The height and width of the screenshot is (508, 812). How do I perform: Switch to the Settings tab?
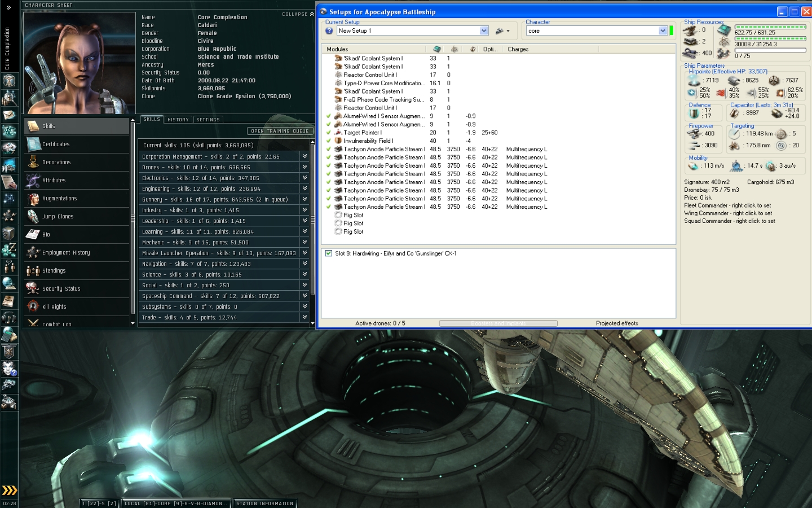tap(208, 120)
